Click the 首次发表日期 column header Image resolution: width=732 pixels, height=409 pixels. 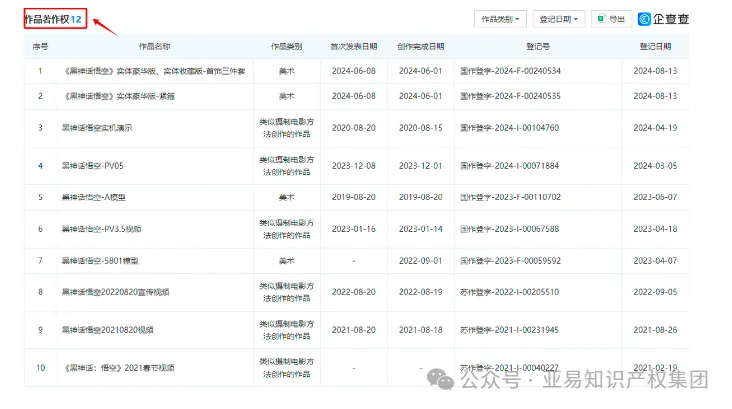pyautogui.click(x=353, y=47)
